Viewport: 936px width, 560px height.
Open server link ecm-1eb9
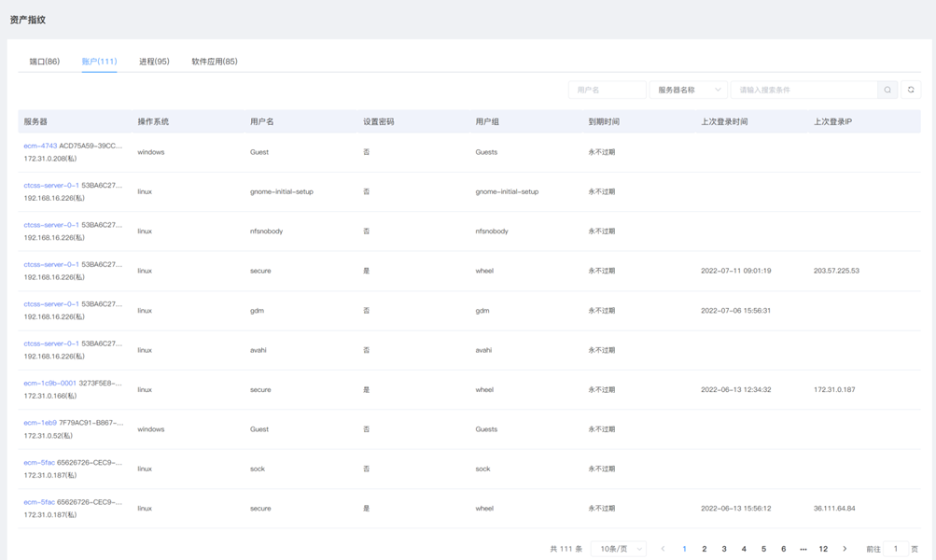point(40,423)
